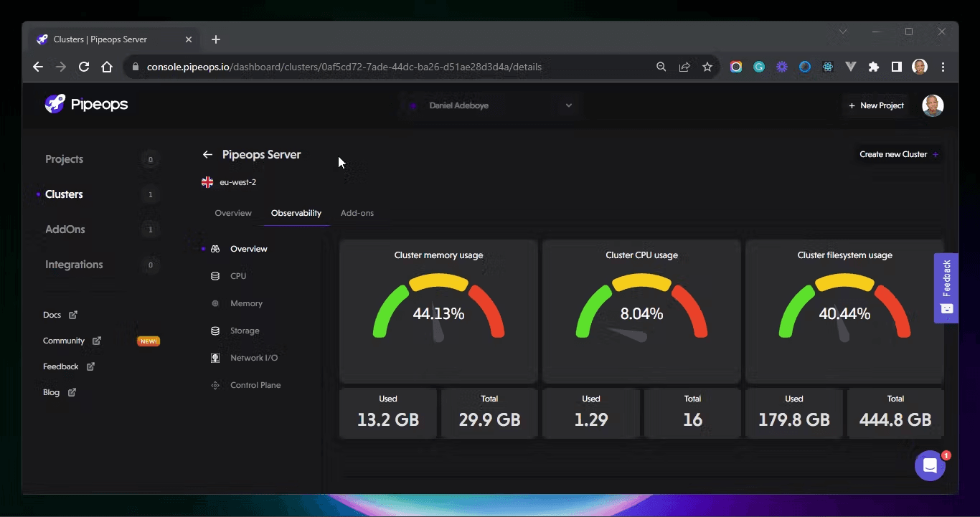The width and height of the screenshot is (980, 517).
Task: Click the 13.2 GB used memory value
Action: click(x=388, y=420)
